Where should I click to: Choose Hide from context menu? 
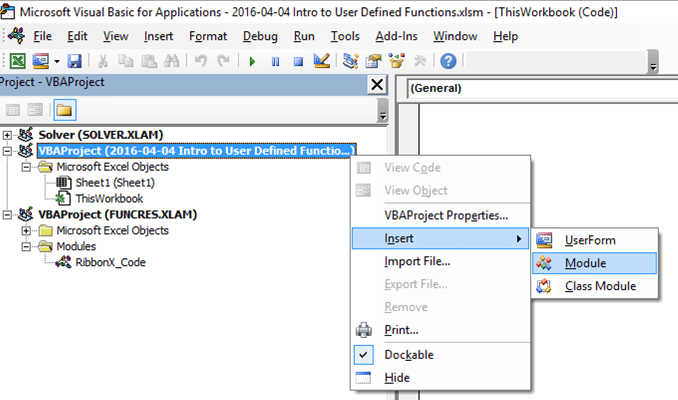[441, 378]
